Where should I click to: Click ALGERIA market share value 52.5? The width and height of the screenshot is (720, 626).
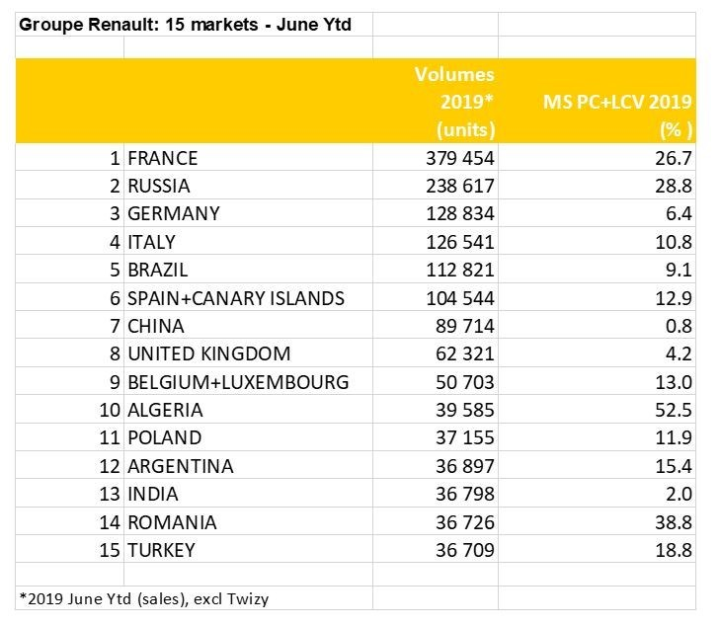pos(673,410)
